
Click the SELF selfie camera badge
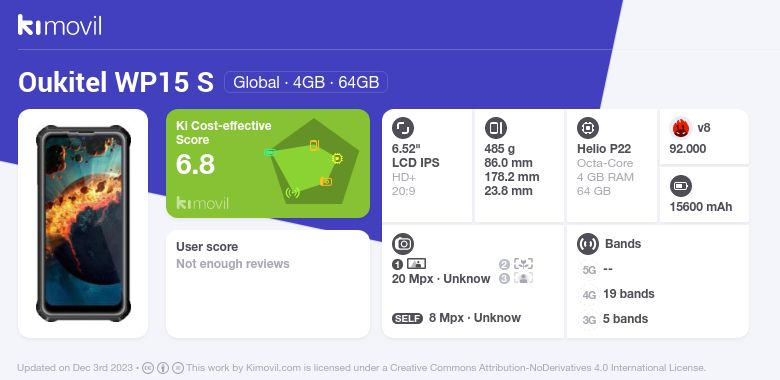pos(407,318)
